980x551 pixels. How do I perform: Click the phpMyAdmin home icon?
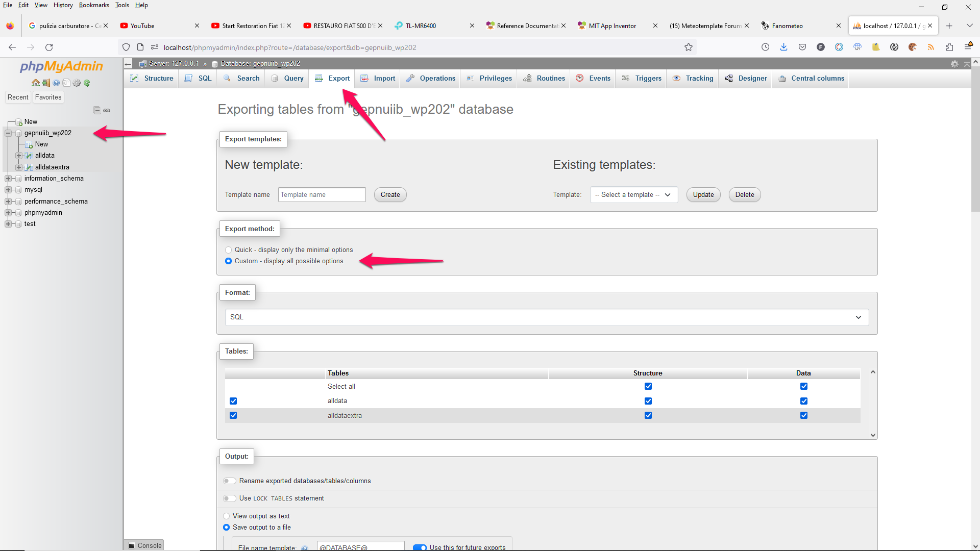pos(35,83)
